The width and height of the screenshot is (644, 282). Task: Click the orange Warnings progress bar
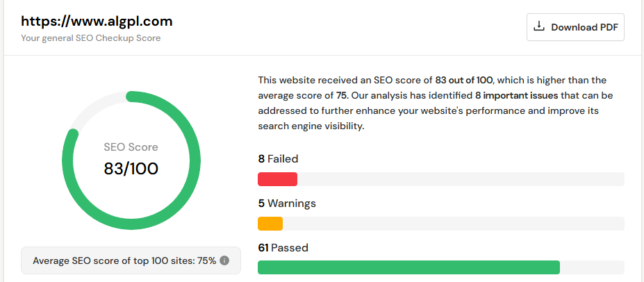[270, 224]
